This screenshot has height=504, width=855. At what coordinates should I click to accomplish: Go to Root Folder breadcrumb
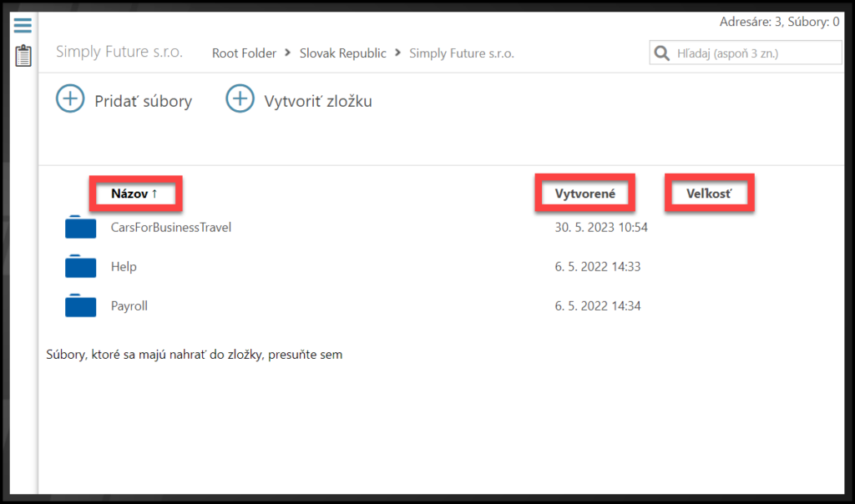coord(244,53)
